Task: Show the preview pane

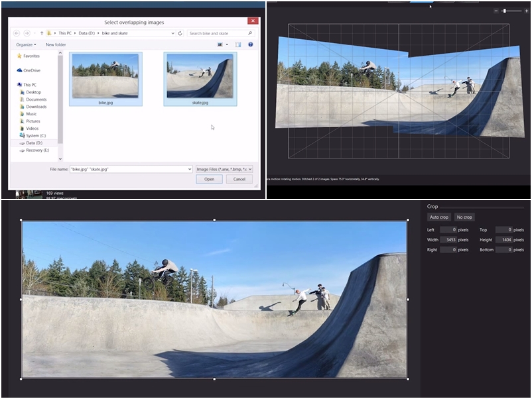Action: pos(238,44)
